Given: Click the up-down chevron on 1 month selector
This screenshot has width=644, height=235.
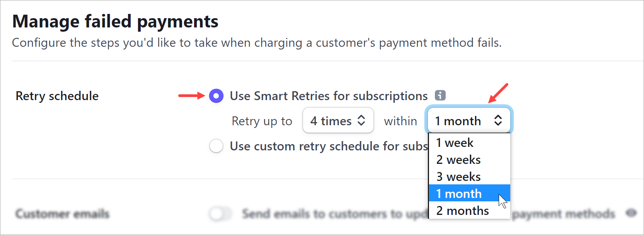Looking at the screenshot, I should [498, 121].
